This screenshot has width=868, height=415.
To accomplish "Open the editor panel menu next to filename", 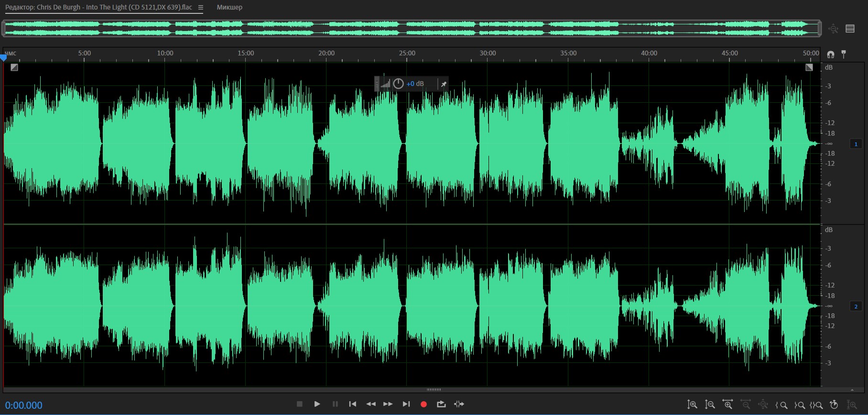I will click(x=201, y=7).
